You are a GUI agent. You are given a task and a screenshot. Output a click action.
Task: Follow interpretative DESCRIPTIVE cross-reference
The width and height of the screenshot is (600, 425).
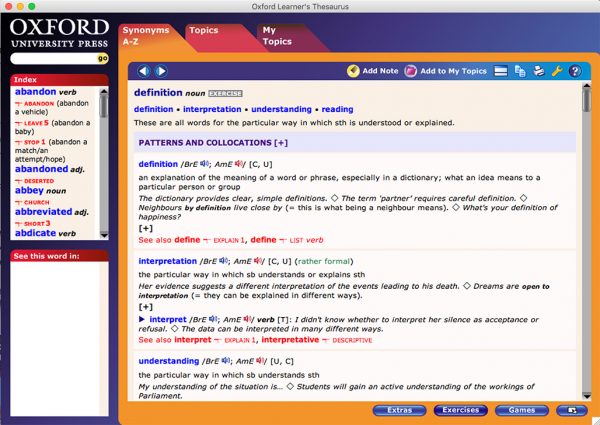coord(316,340)
